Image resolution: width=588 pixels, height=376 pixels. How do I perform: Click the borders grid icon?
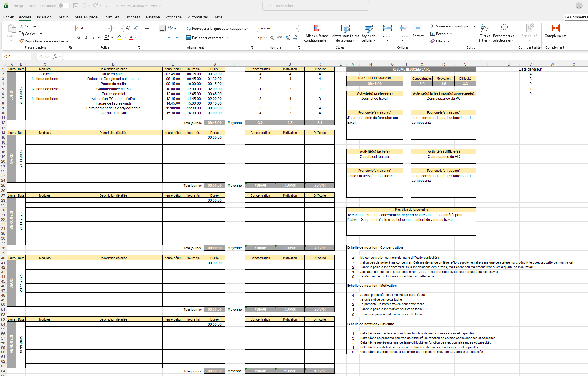tap(106, 38)
